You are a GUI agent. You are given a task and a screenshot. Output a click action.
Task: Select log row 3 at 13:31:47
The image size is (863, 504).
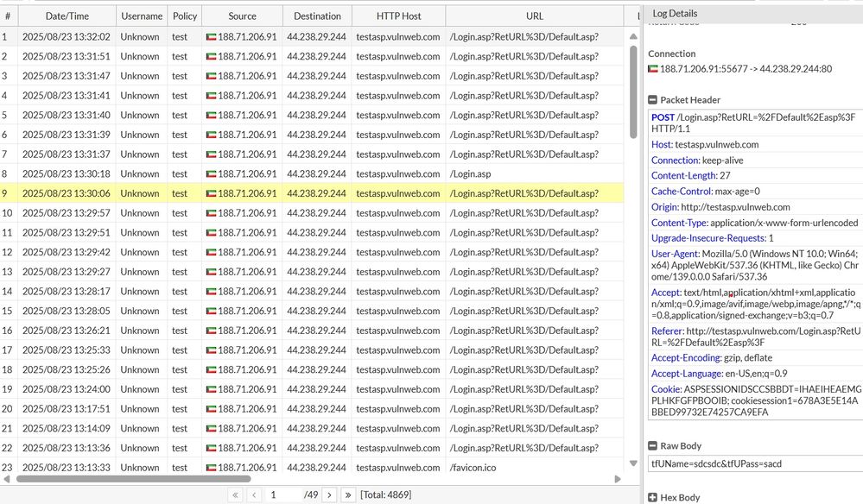click(312, 76)
